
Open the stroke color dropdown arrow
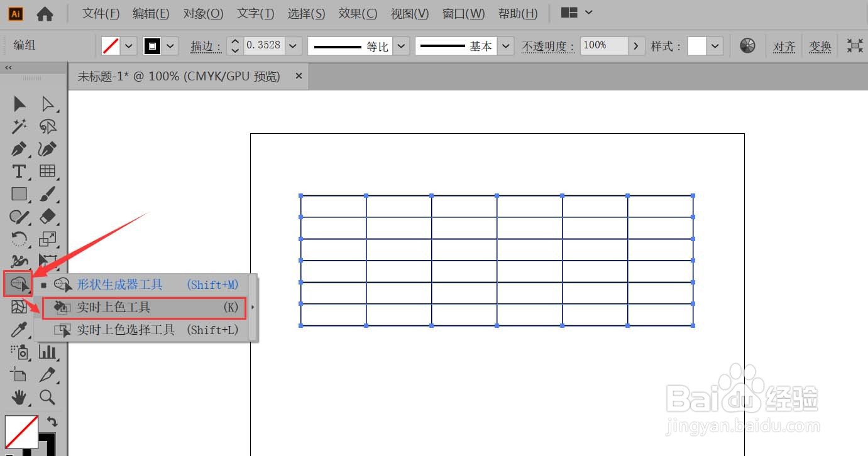170,46
